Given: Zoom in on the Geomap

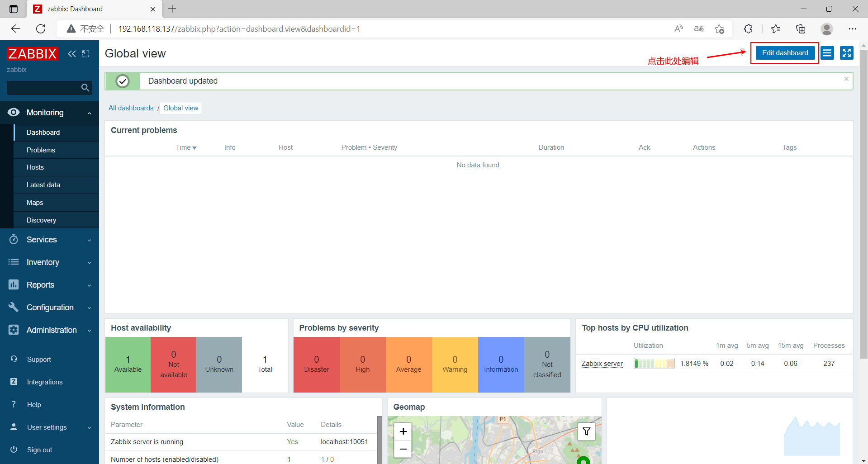Looking at the screenshot, I should 403,431.
